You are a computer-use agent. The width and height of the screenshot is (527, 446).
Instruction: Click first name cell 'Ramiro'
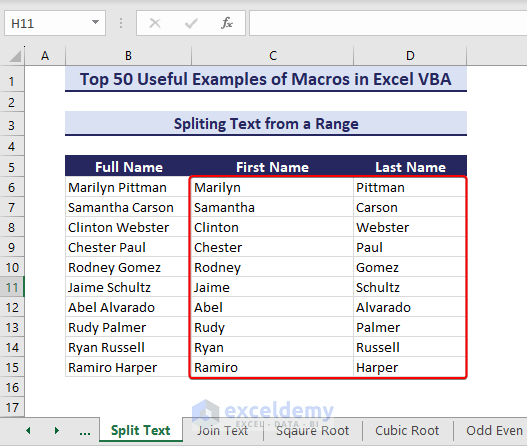pyautogui.click(x=272, y=367)
